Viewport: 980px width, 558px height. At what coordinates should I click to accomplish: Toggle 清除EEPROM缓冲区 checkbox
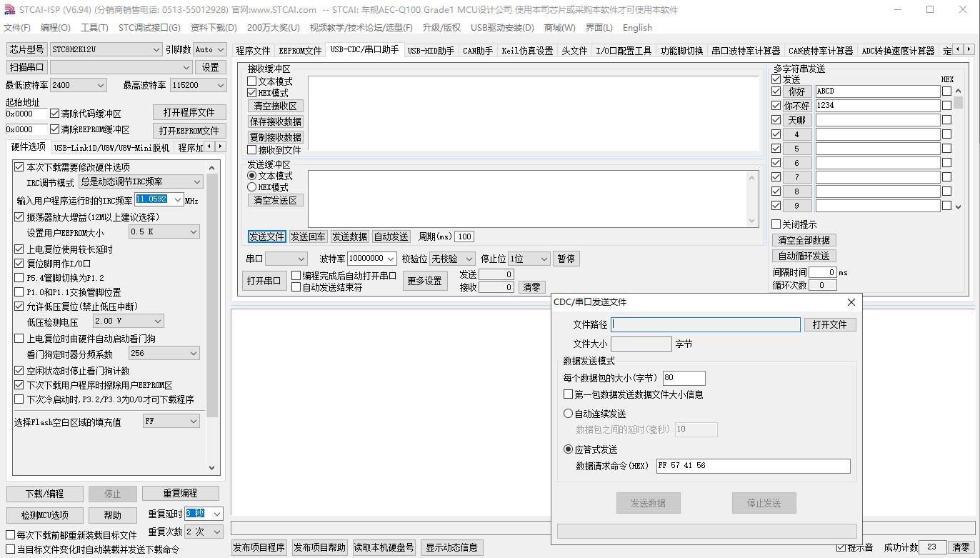pos(54,129)
